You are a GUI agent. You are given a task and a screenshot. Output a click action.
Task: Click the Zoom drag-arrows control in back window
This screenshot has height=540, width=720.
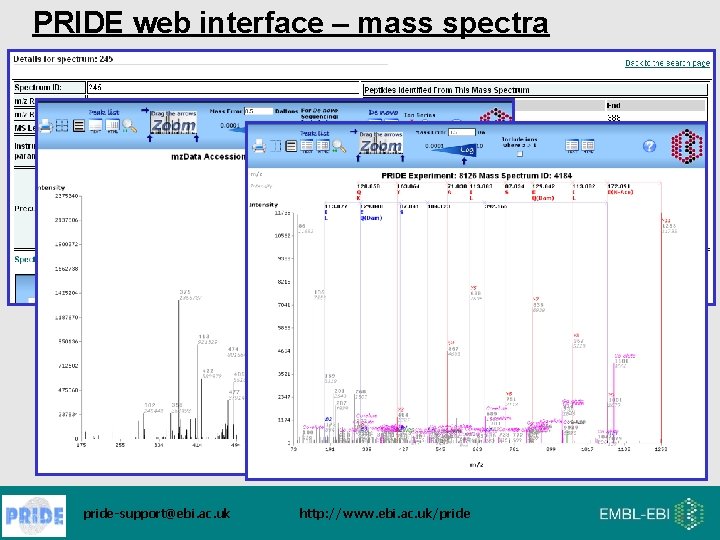[174, 125]
